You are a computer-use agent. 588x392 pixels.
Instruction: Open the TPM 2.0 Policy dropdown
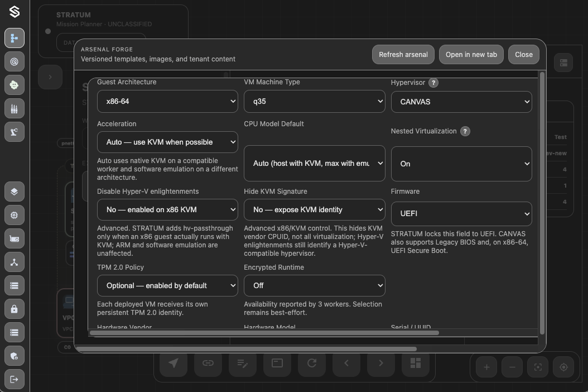pos(167,286)
